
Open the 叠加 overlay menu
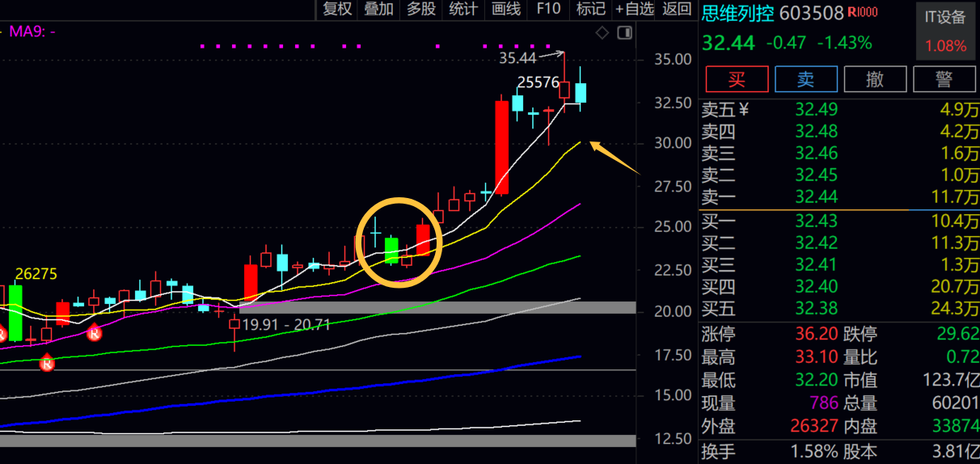click(378, 9)
